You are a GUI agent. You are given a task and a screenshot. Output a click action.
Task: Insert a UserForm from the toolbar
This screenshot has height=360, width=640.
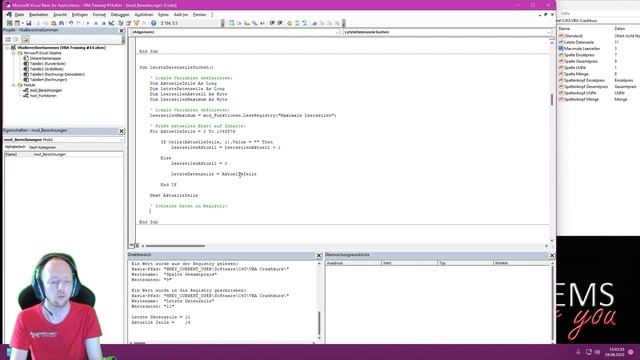click(x=17, y=23)
